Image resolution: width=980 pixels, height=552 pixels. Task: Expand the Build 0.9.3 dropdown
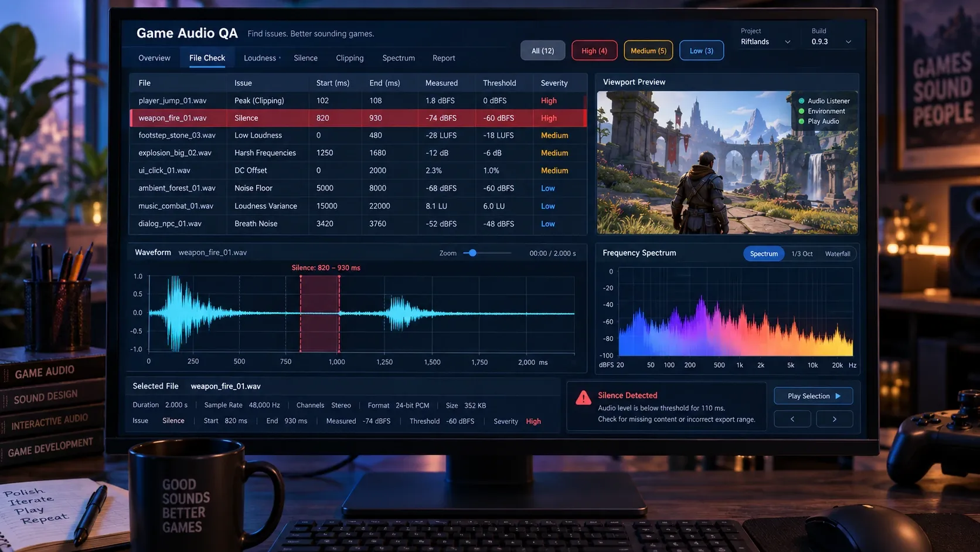coord(831,42)
